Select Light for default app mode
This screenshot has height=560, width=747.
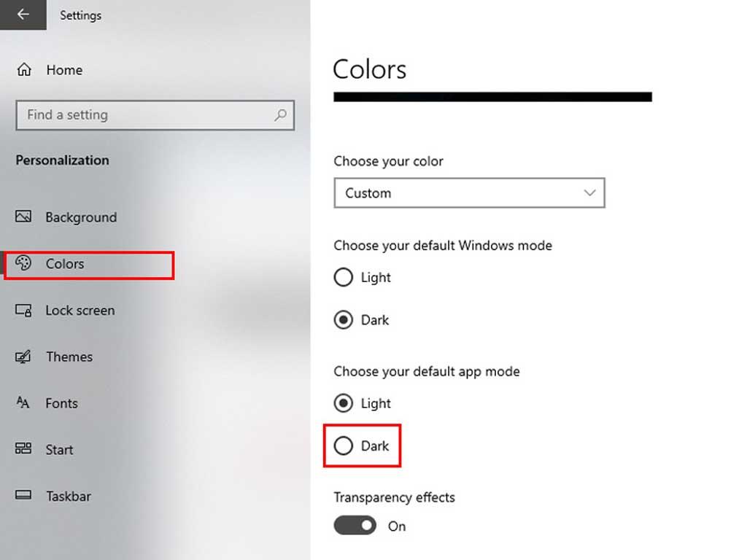click(343, 403)
